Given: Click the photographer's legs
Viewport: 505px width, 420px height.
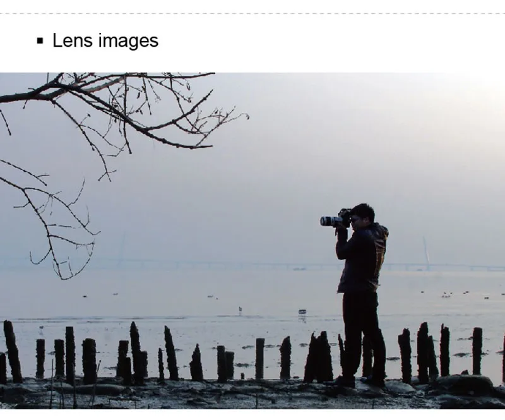Looking at the screenshot, I should pos(364,335).
